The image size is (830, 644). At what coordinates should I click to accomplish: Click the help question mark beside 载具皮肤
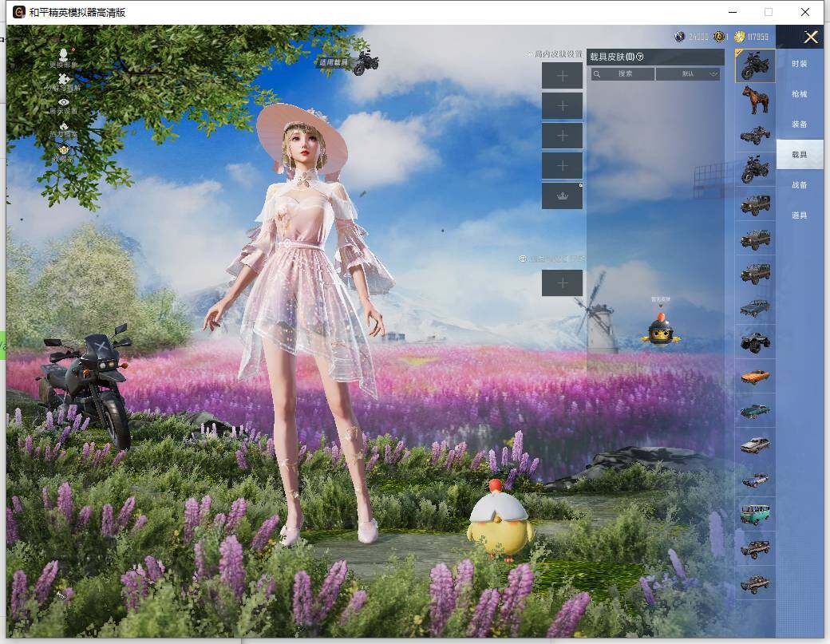tap(640, 57)
